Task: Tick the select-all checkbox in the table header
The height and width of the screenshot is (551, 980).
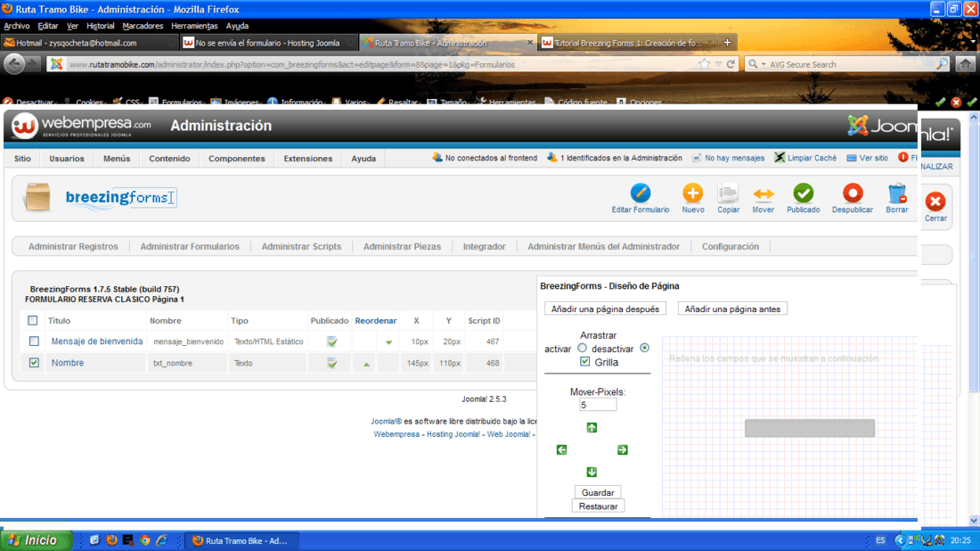Action: [x=32, y=321]
